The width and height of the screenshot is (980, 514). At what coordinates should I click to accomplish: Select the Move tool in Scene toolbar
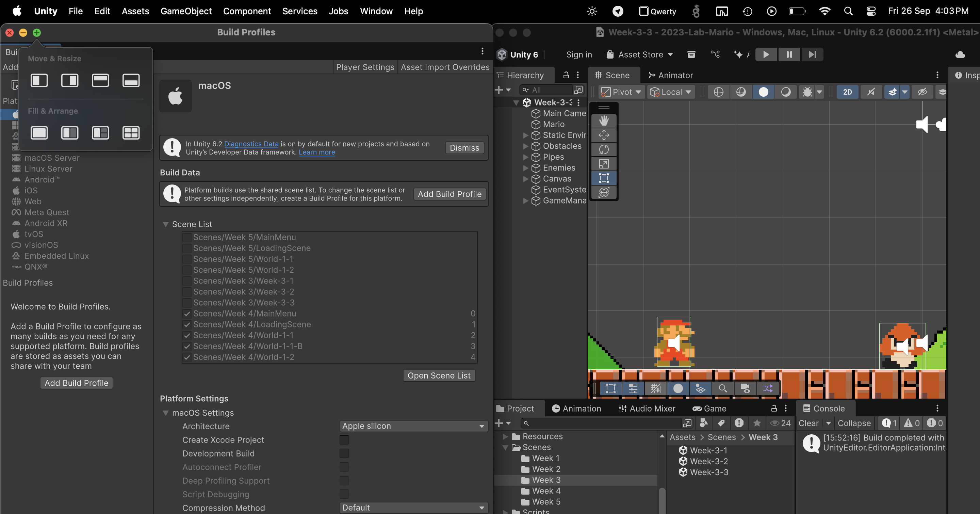click(604, 135)
